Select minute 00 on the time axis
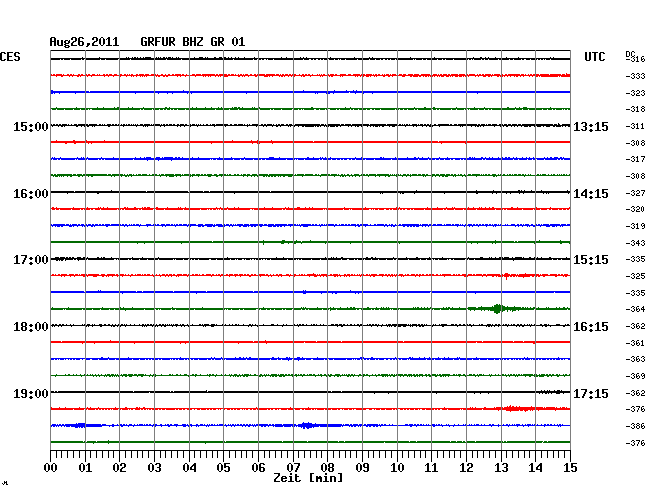The height and width of the screenshot is (494, 650). point(51,468)
